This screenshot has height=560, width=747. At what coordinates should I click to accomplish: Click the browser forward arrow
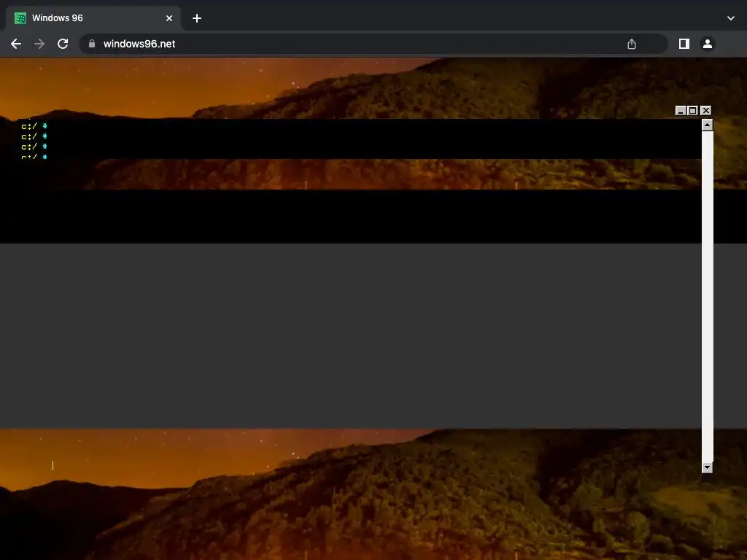click(39, 44)
